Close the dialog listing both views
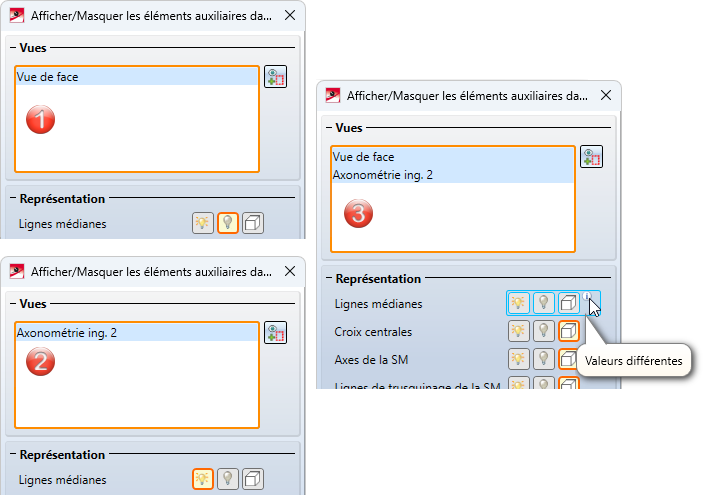The image size is (703, 495). [x=606, y=95]
